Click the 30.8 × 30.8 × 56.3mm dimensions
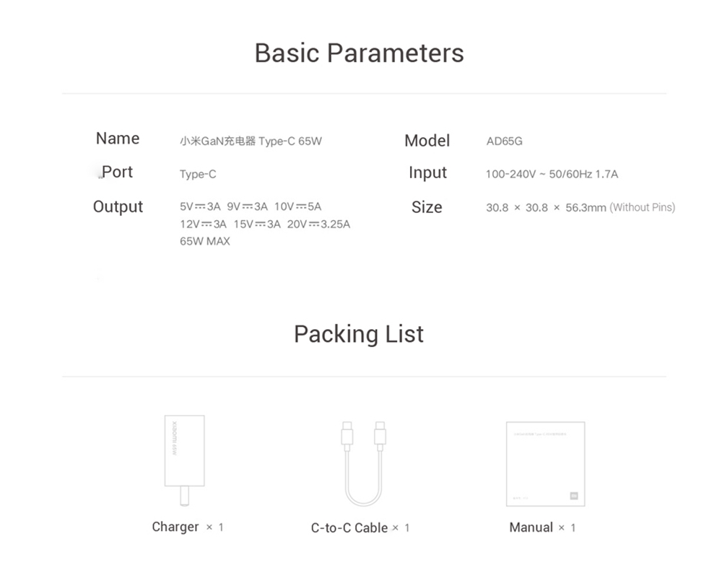722x588 pixels. tap(546, 208)
